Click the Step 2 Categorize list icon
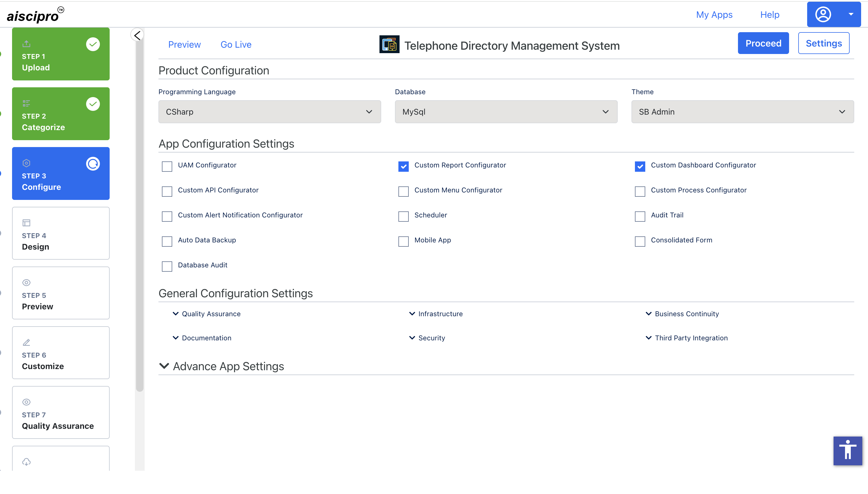This screenshot has width=868, height=494. tap(26, 103)
